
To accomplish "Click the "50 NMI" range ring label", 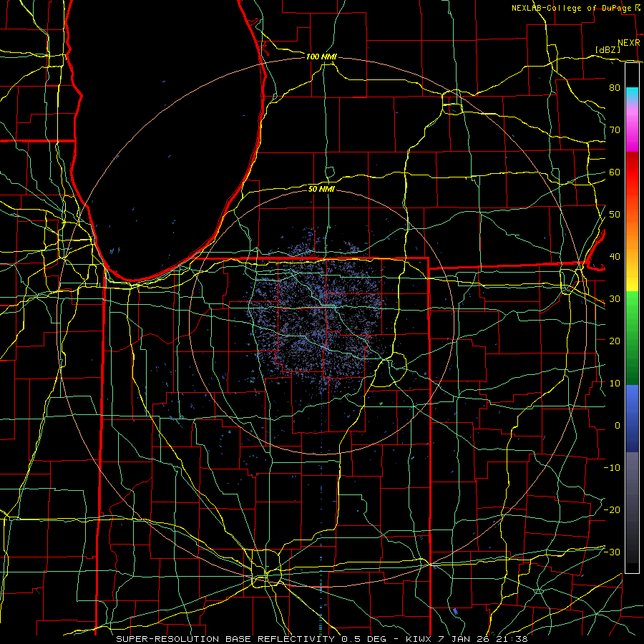I will click(321, 189).
